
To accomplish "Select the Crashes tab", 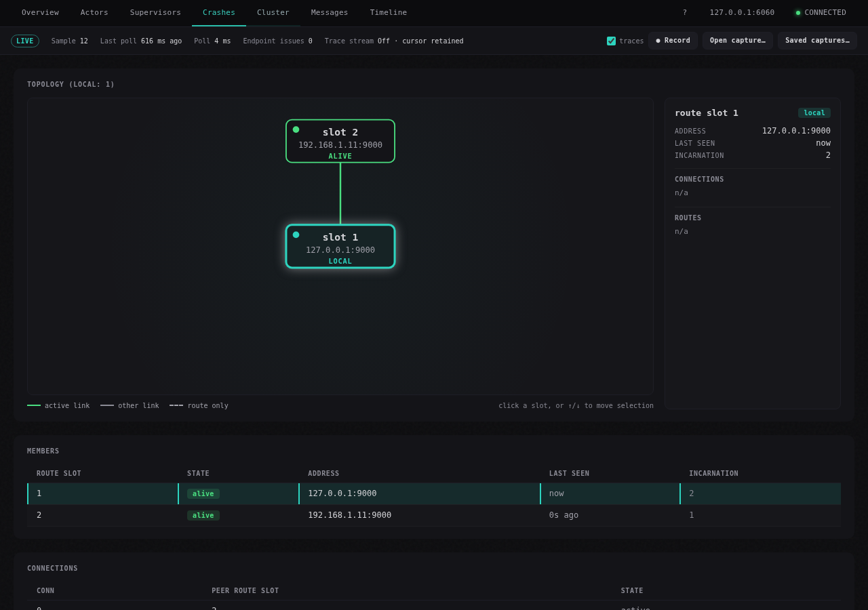I will click(x=219, y=12).
